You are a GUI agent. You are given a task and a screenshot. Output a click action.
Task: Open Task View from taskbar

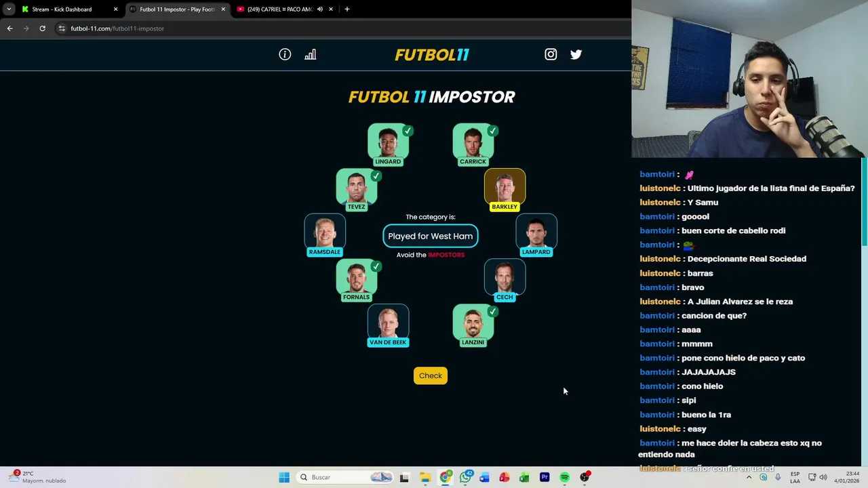[x=404, y=477]
